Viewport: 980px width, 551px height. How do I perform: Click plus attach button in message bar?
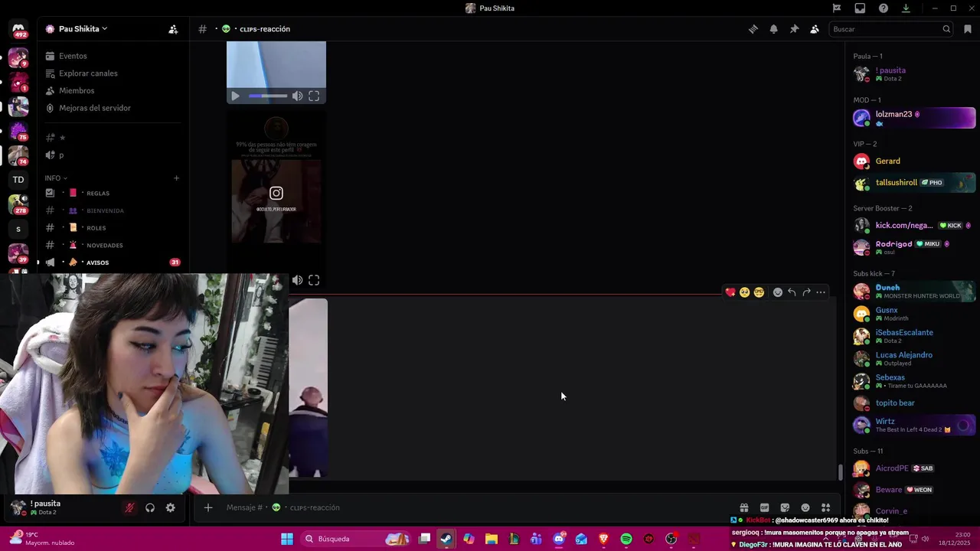coord(207,507)
